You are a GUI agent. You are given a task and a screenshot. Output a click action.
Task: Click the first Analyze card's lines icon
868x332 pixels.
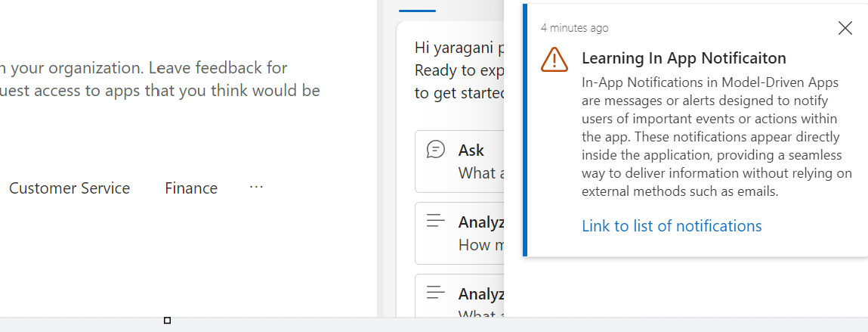[x=436, y=221]
